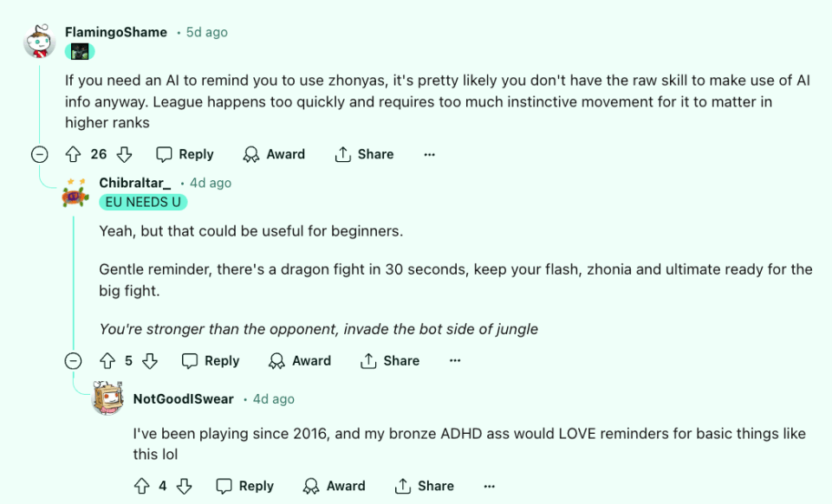Give Award to Chibraltar_'s comment

tap(300, 361)
